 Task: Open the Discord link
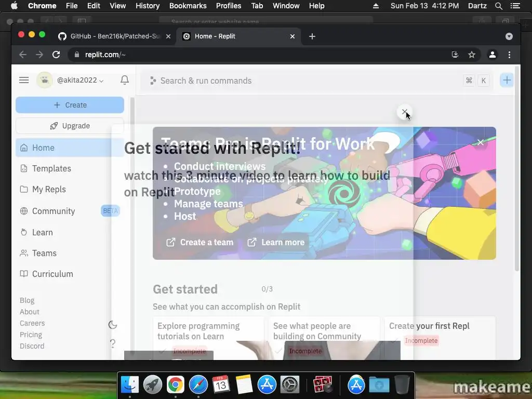pos(32,346)
